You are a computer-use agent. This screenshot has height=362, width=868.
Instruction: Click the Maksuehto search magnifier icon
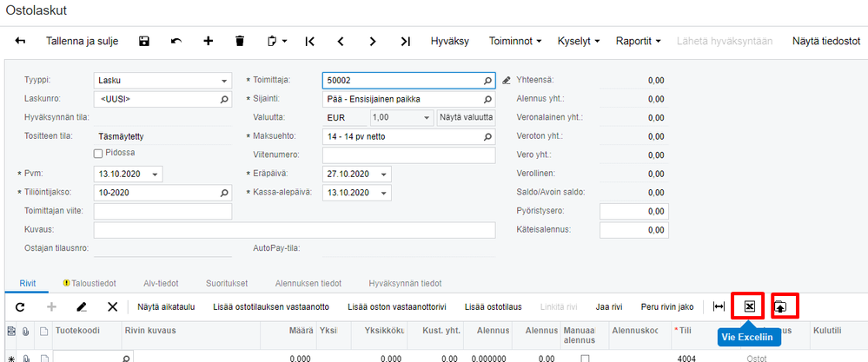coord(487,136)
